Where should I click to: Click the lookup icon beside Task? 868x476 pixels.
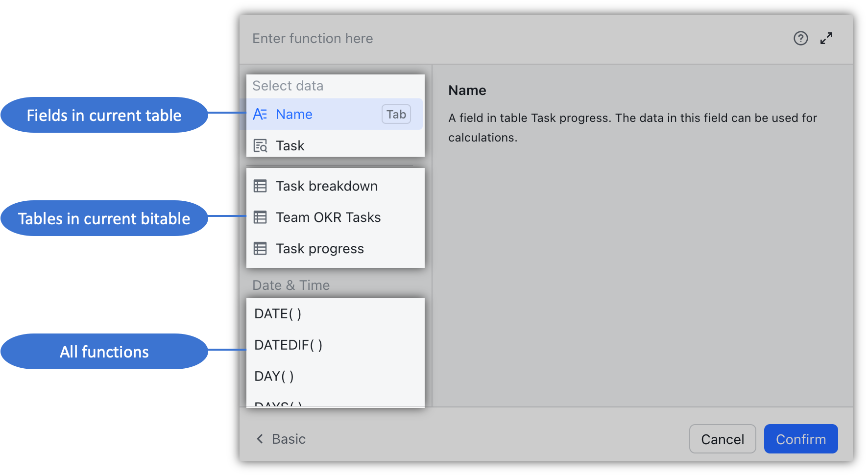[260, 145]
